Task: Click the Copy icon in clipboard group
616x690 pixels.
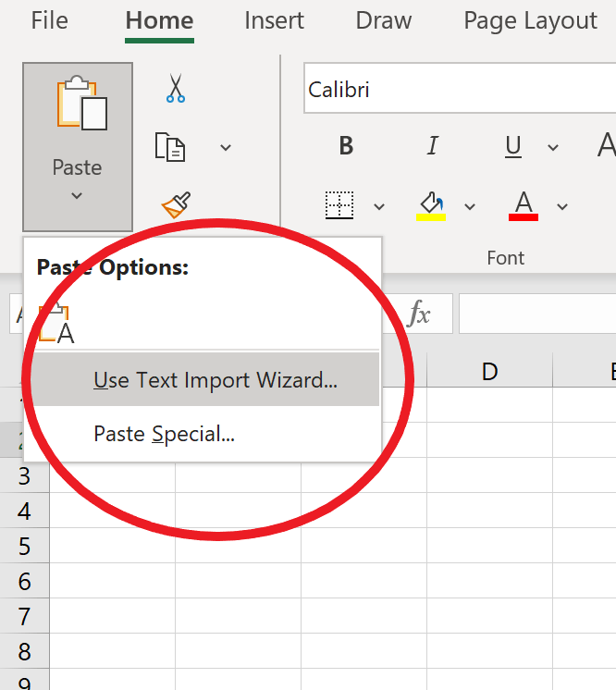Action: pyautogui.click(x=170, y=147)
